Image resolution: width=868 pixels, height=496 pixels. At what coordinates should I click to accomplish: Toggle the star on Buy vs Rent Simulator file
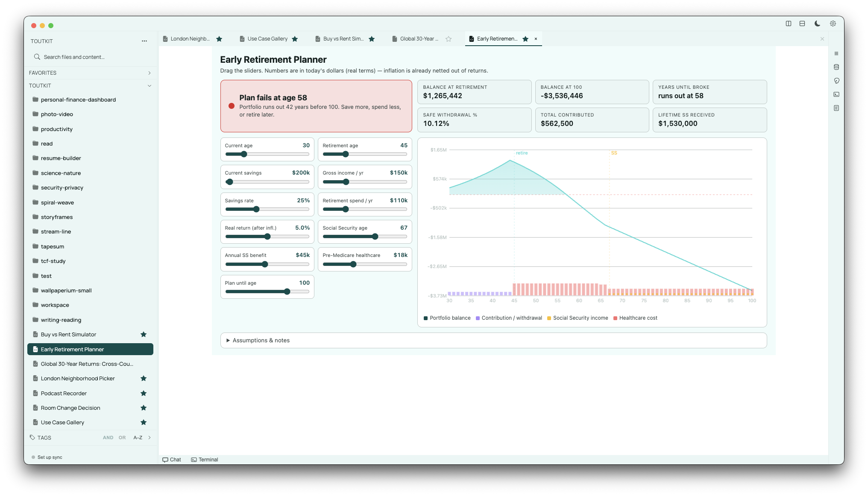point(144,335)
